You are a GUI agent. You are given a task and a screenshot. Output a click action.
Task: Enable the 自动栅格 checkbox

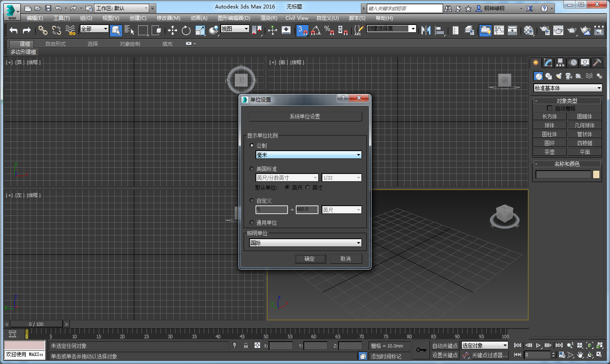pyautogui.click(x=549, y=108)
